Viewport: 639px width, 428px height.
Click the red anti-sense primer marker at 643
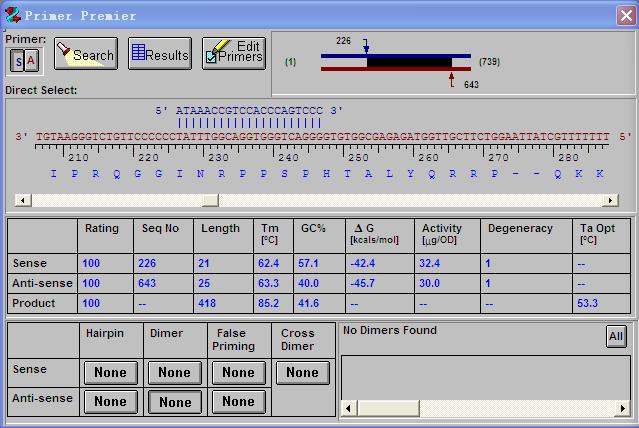tap(451, 80)
